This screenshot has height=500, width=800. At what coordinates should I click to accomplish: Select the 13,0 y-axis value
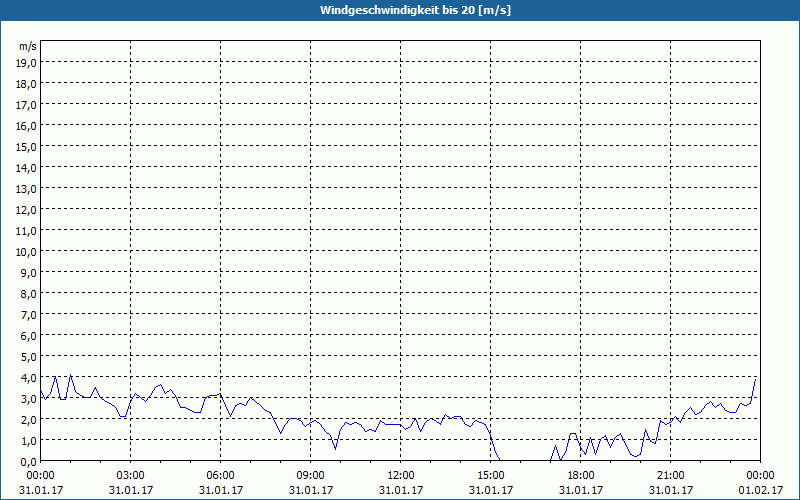tap(26, 188)
